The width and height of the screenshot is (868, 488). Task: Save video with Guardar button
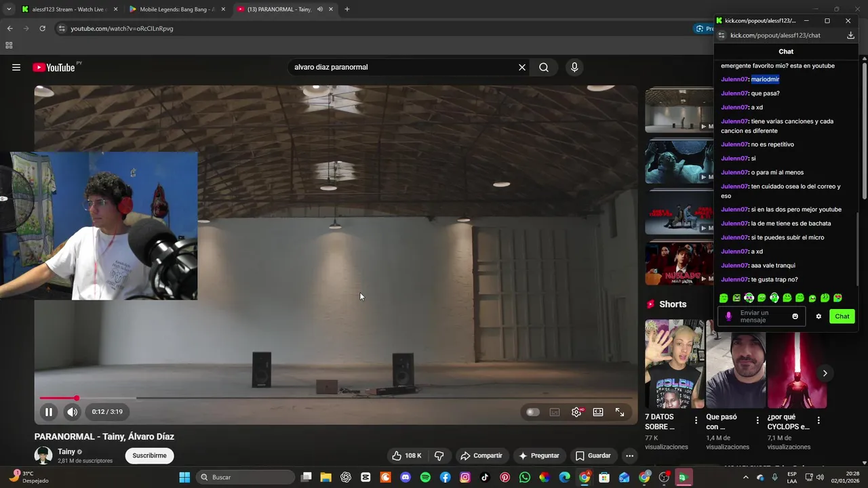593,455
